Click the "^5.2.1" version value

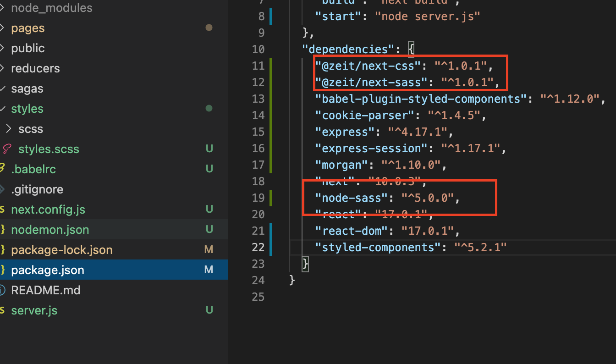[480, 247]
